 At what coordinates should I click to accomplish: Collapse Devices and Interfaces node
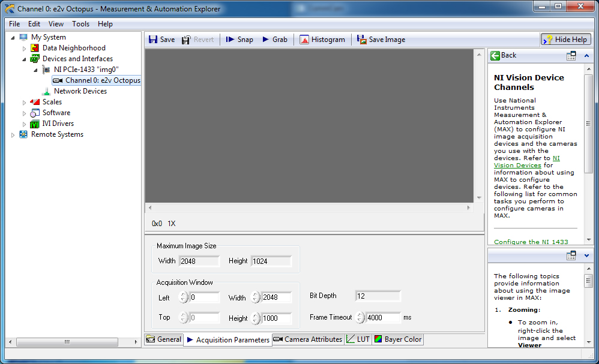point(25,59)
